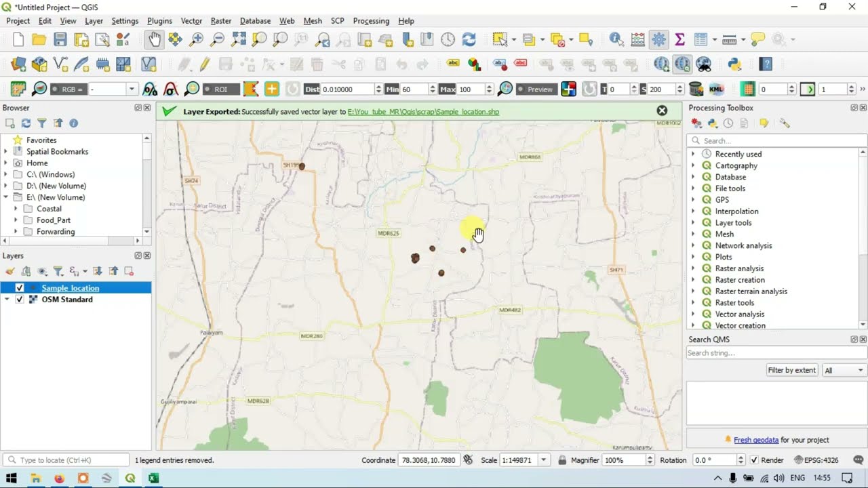The image size is (868, 488).
Task: Expand the Raster analysis toolbox group
Action: 693,268
